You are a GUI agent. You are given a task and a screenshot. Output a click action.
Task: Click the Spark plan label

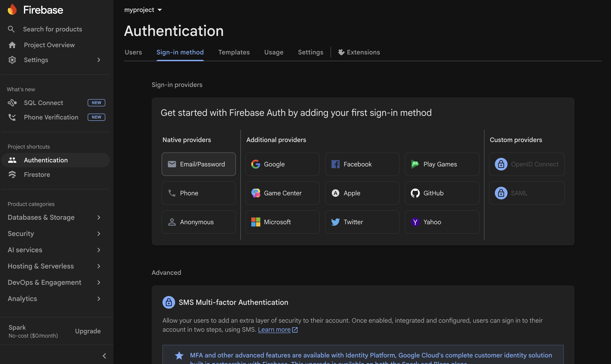tap(17, 327)
